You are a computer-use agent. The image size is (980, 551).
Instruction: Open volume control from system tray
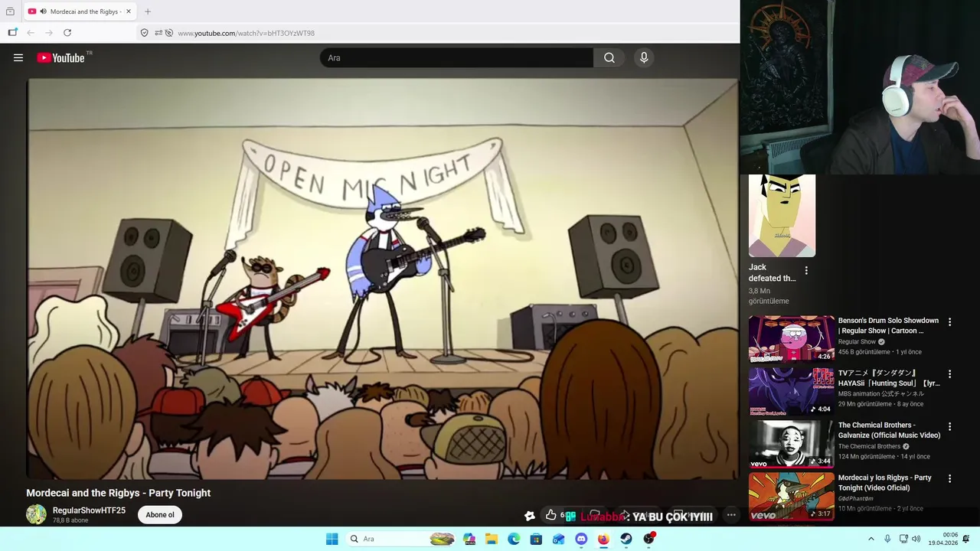pyautogui.click(x=916, y=539)
